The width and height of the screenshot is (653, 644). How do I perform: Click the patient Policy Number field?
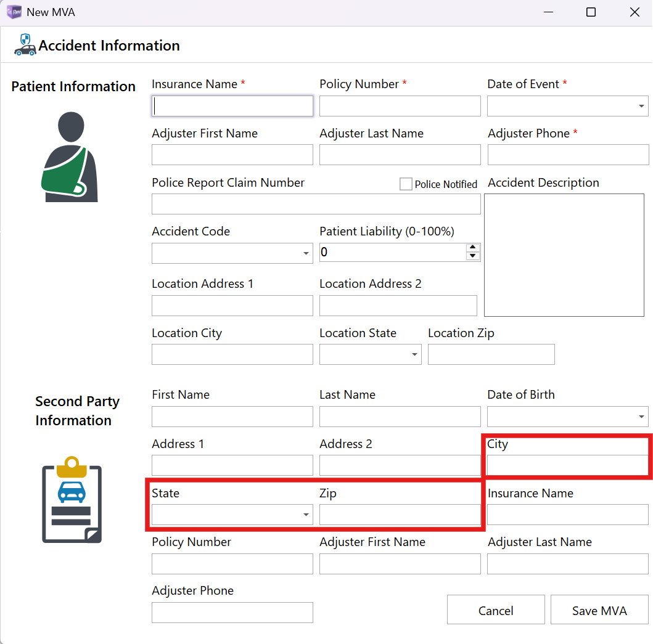coord(400,106)
